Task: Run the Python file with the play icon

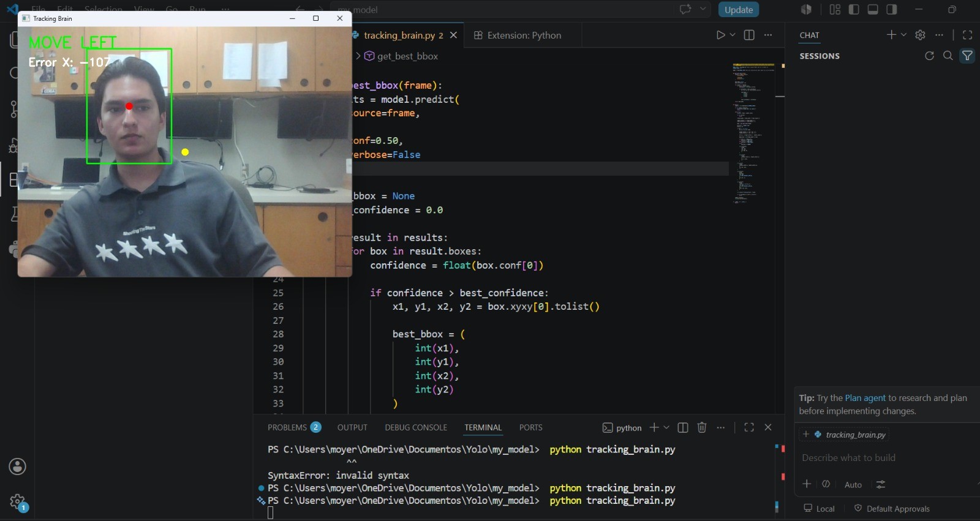Action: 721,35
